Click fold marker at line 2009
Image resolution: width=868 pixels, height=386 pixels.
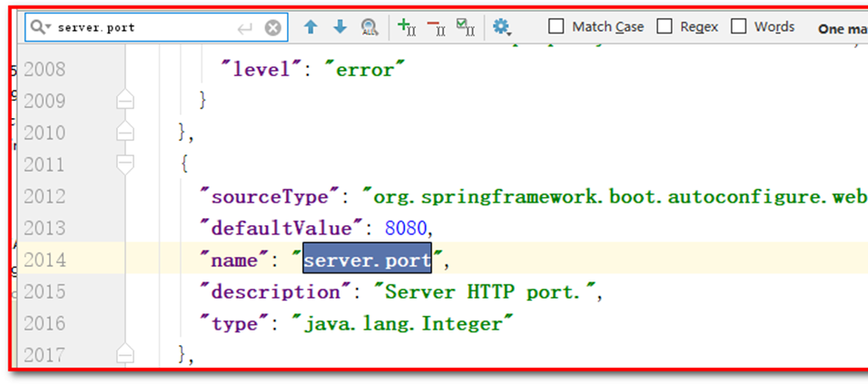pos(125,100)
